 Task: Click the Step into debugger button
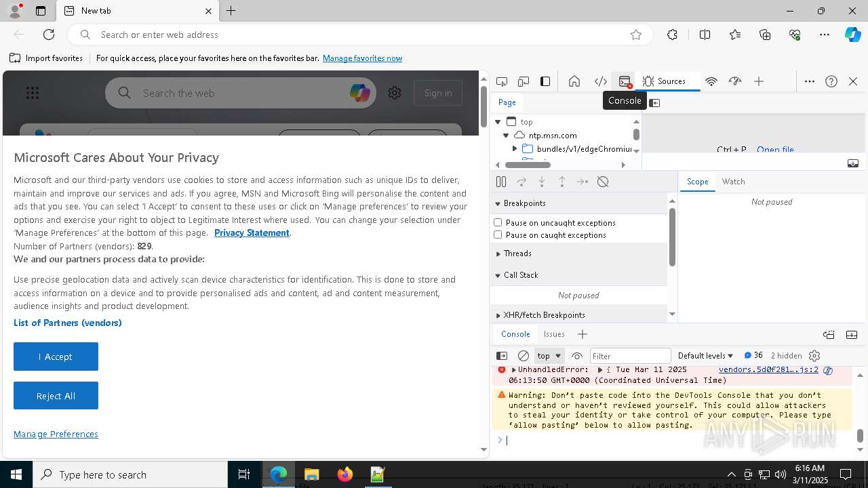pyautogui.click(x=542, y=182)
